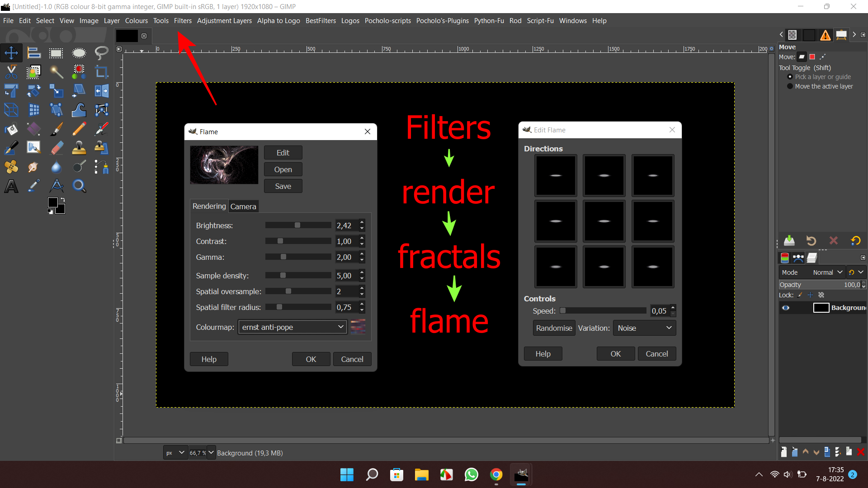Click the Edit button in Flame dialog
The image size is (868, 488).
[x=283, y=153]
